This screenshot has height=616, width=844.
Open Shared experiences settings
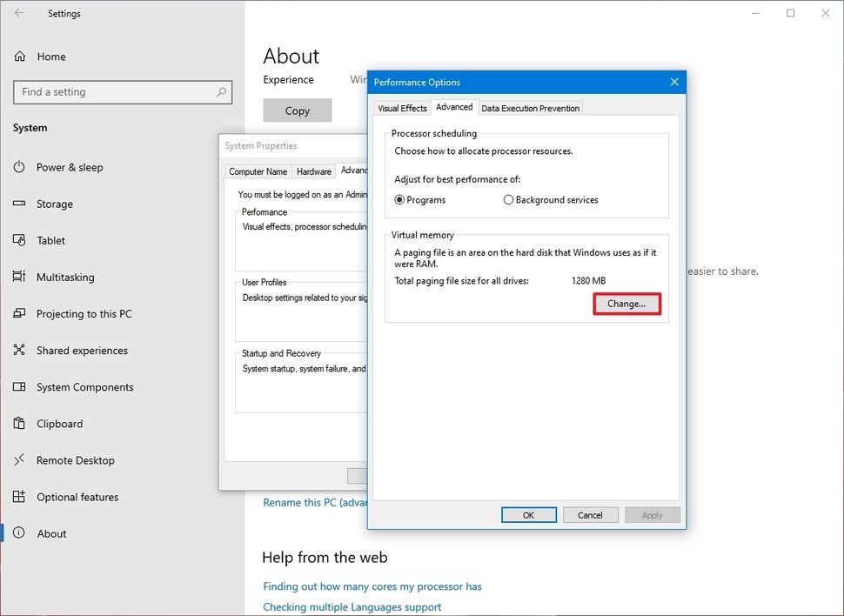(x=82, y=350)
